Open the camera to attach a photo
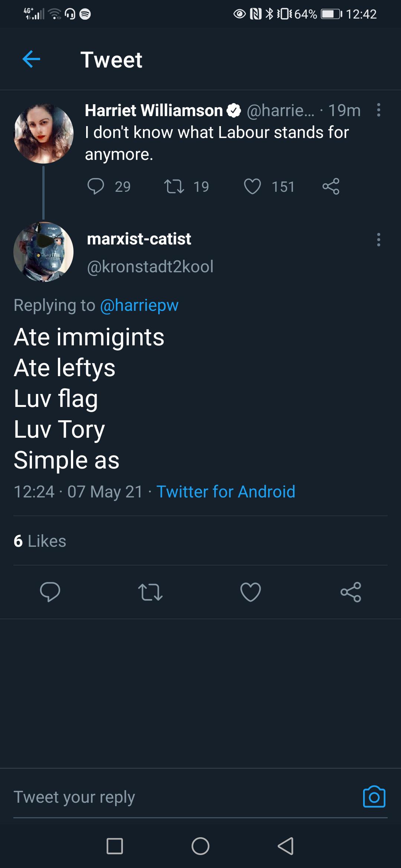 (x=374, y=797)
